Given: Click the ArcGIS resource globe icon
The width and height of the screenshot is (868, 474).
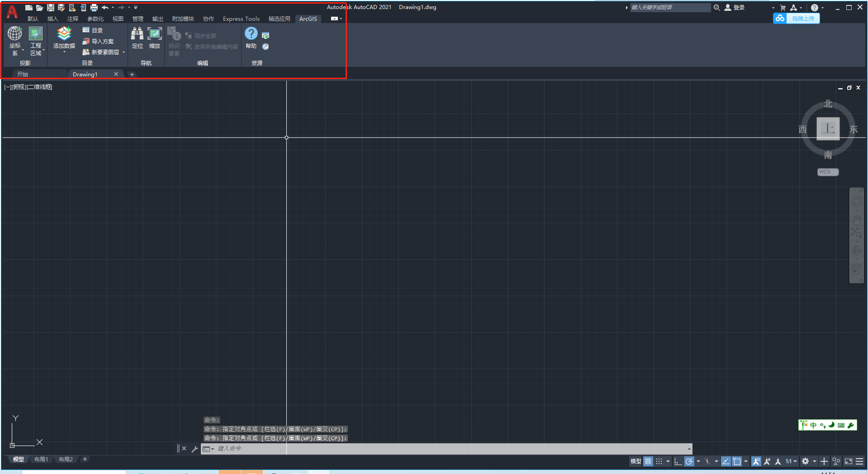Looking at the screenshot, I should coord(266,47).
